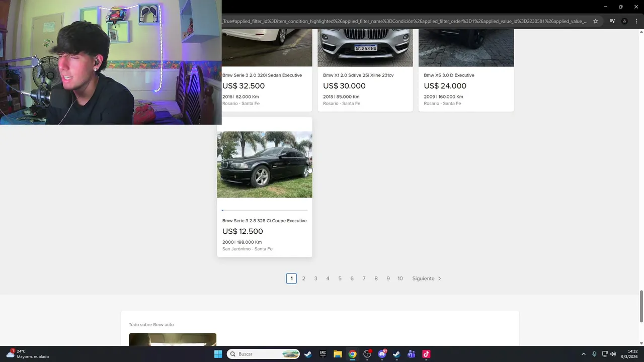Click title Bmw X1 2.0 Sdrive 25i Xline 231cv

click(358, 75)
